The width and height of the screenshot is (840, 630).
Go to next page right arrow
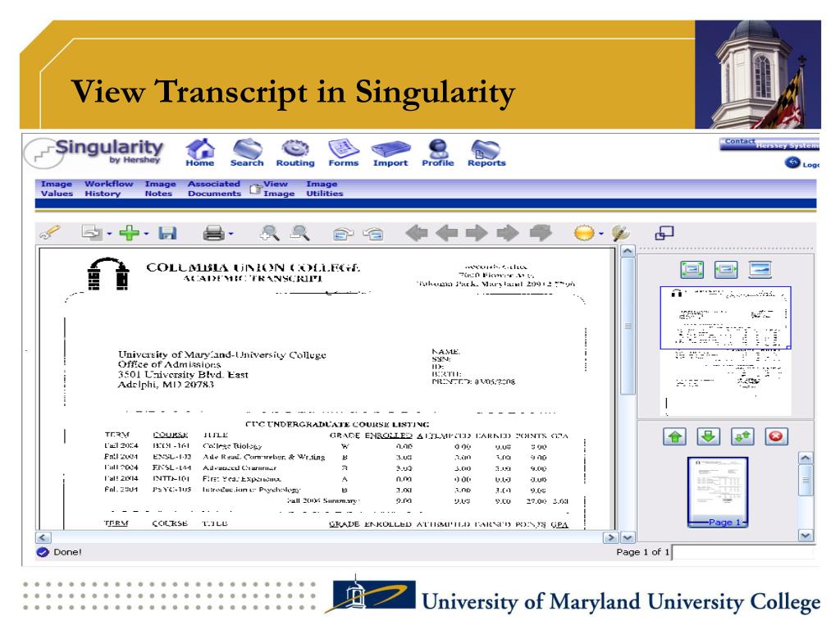coord(477,233)
